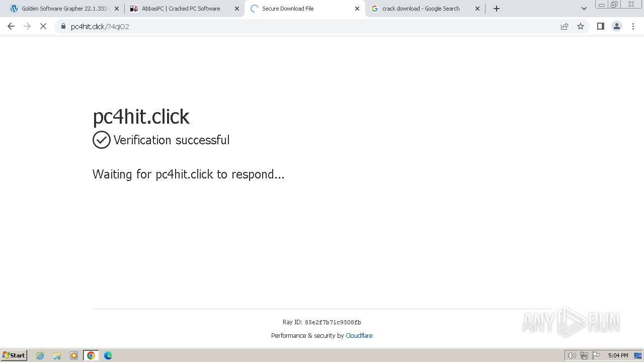644x362 pixels.
Task: Open Windows Media Player from taskbar
Action: coord(74,355)
